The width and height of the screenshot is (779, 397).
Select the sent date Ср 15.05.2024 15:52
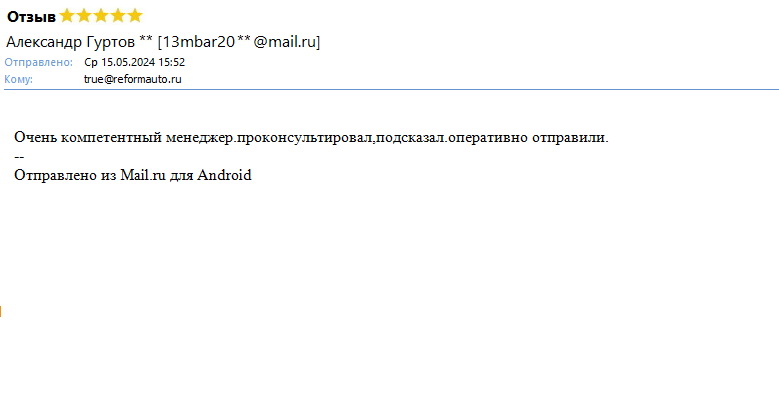pyautogui.click(x=135, y=63)
